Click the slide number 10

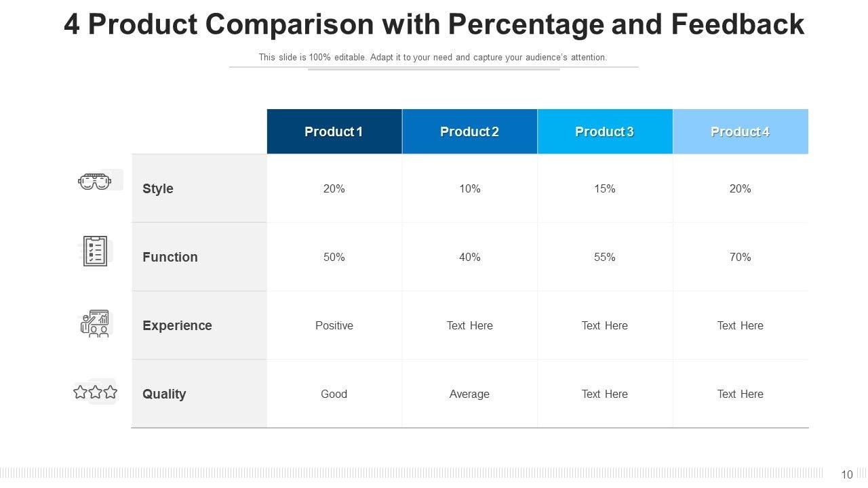tap(847, 474)
